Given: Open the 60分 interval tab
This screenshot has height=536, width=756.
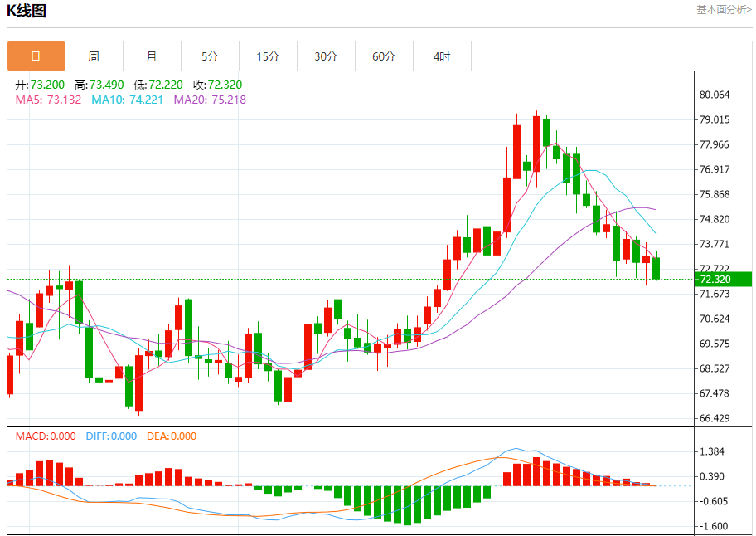Looking at the screenshot, I should (384, 56).
